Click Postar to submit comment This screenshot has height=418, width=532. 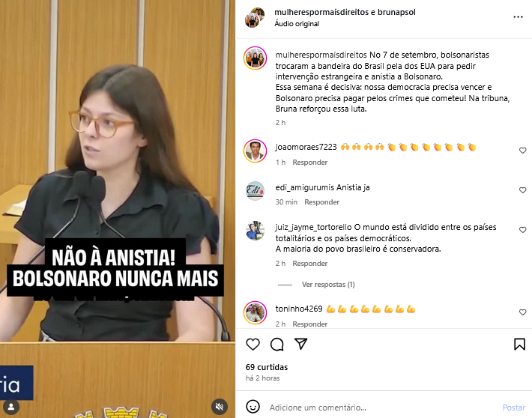[x=514, y=408]
